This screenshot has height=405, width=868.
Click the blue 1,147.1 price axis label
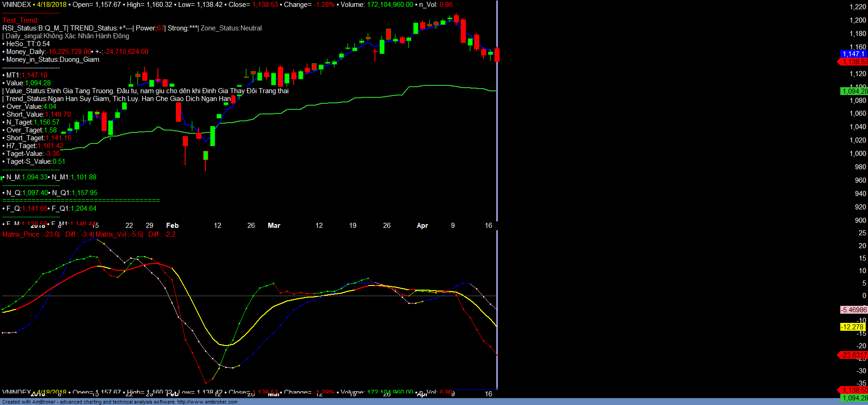(x=853, y=54)
